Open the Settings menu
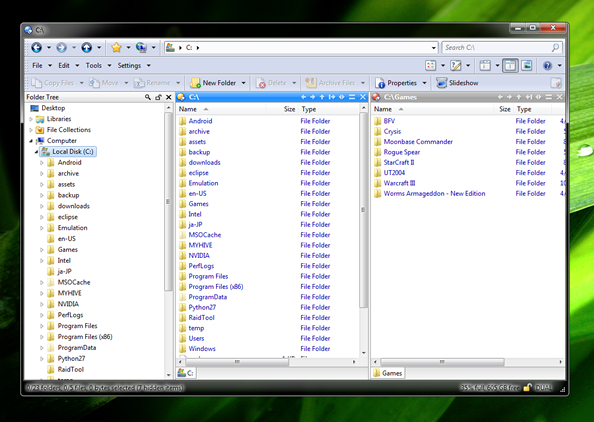The height and width of the screenshot is (422, 594). [129, 66]
